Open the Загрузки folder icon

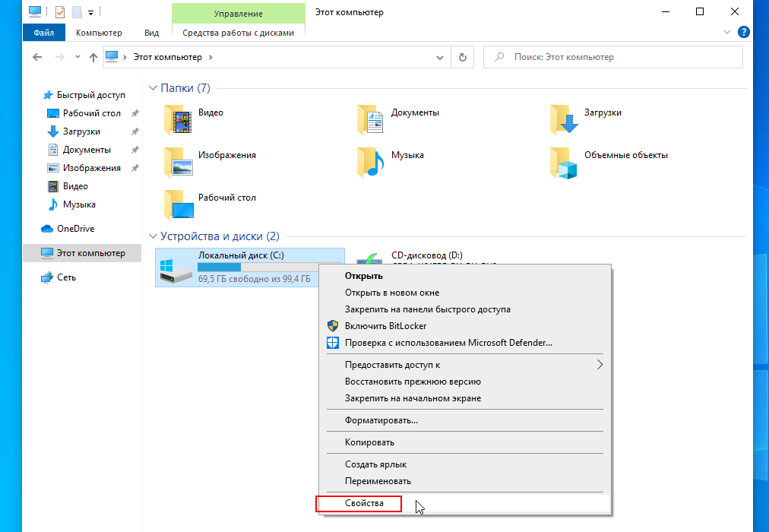(565, 119)
